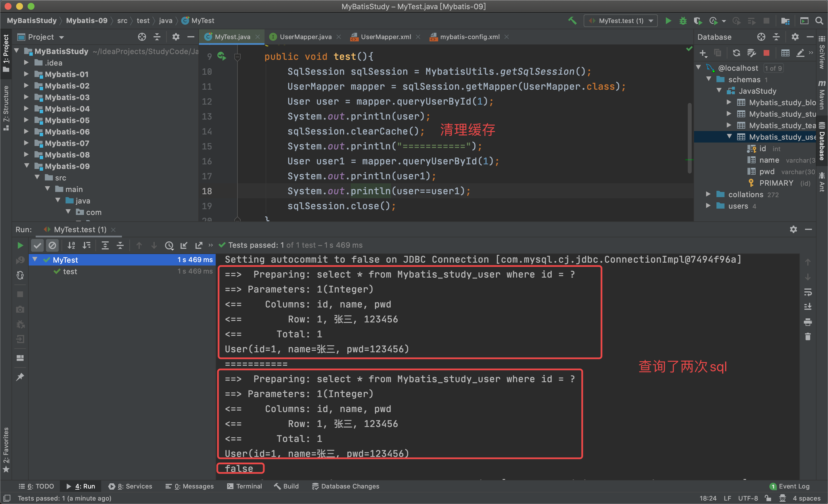The width and height of the screenshot is (828, 504).
Task: Rerun tests in Run panel
Action: click(x=20, y=245)
